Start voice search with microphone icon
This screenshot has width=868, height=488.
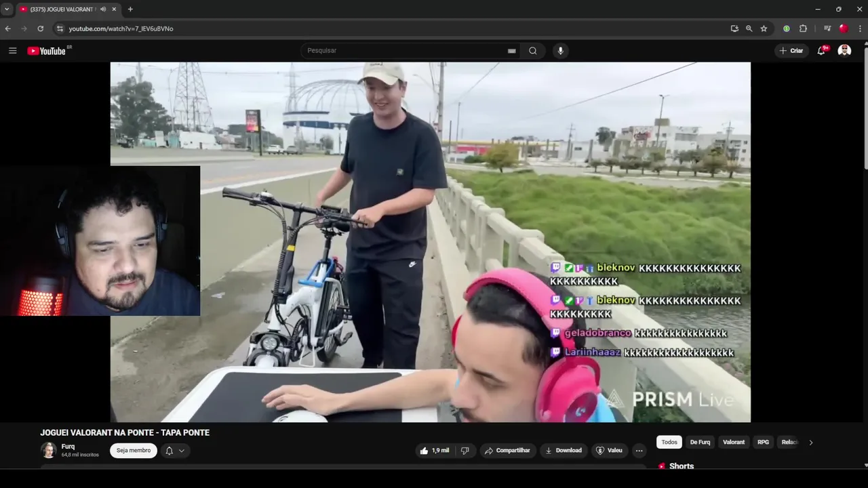point(560,51)
